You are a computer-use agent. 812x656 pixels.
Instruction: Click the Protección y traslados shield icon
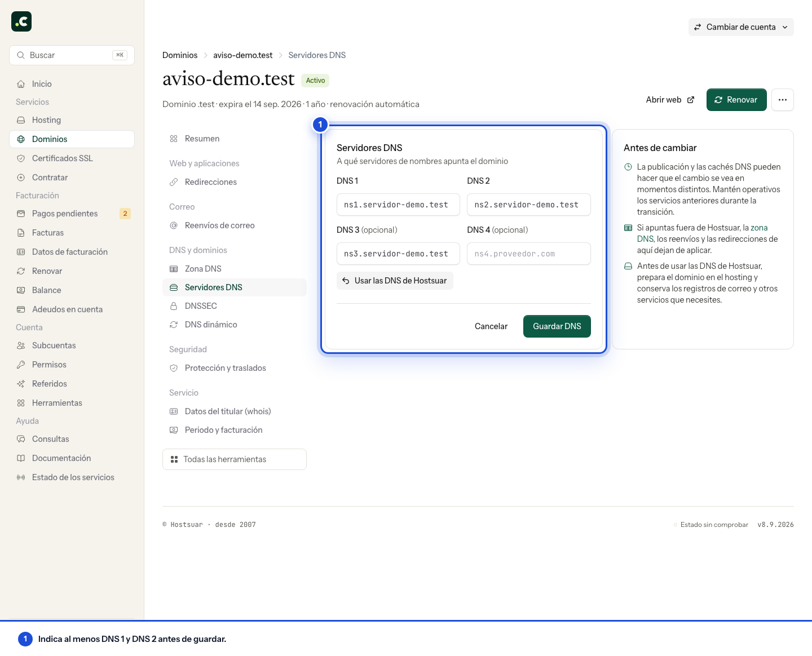174,368
